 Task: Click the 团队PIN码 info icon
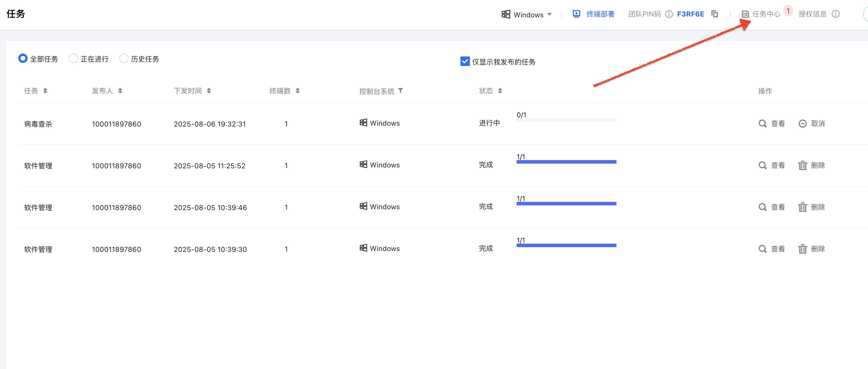tap(669, 14)
